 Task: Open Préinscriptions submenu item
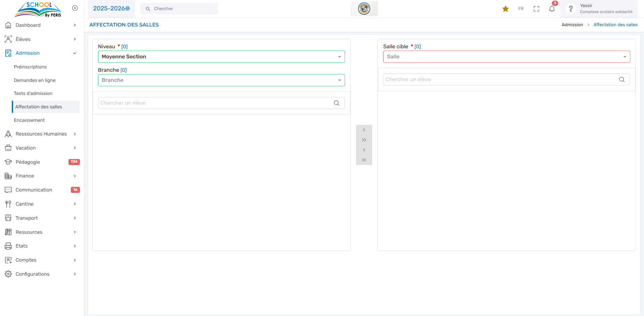(x=31, y=67)
